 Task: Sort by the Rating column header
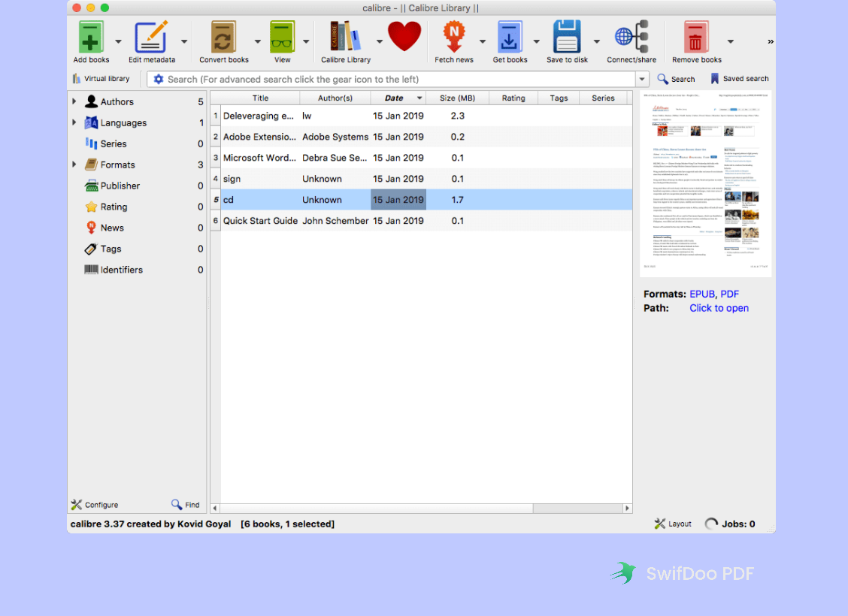tap(513, 98)
